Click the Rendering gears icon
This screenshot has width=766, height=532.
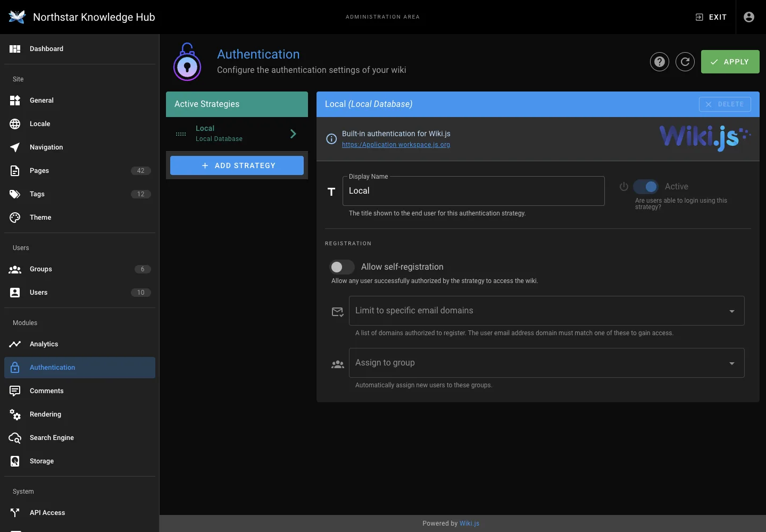(x=15, y=414)
